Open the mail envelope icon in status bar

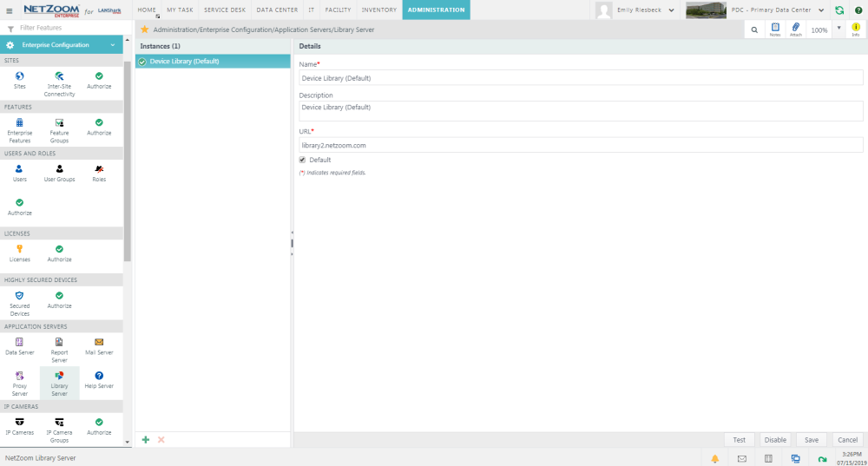[x=742, y=458]
